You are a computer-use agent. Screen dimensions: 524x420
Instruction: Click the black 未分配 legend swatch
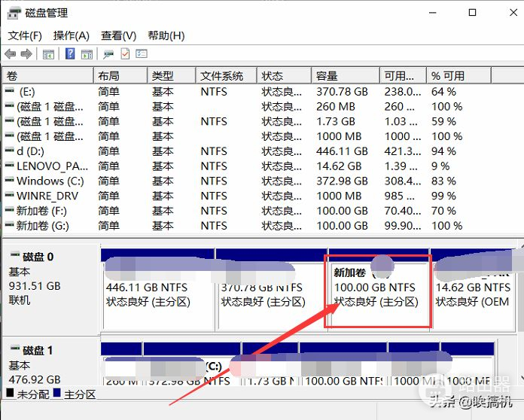[10, 392]
